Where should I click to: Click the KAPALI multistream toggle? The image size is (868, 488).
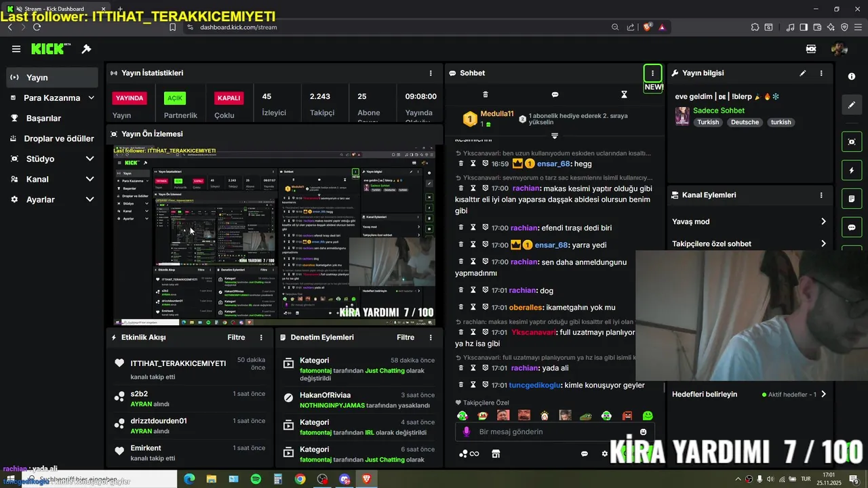point(229,98)
